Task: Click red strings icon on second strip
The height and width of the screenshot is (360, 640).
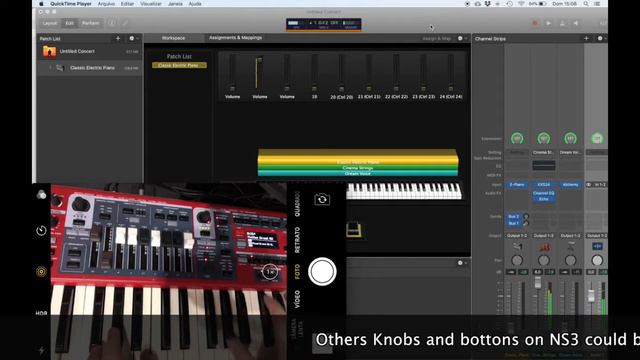Action: [x=544, y=247]
